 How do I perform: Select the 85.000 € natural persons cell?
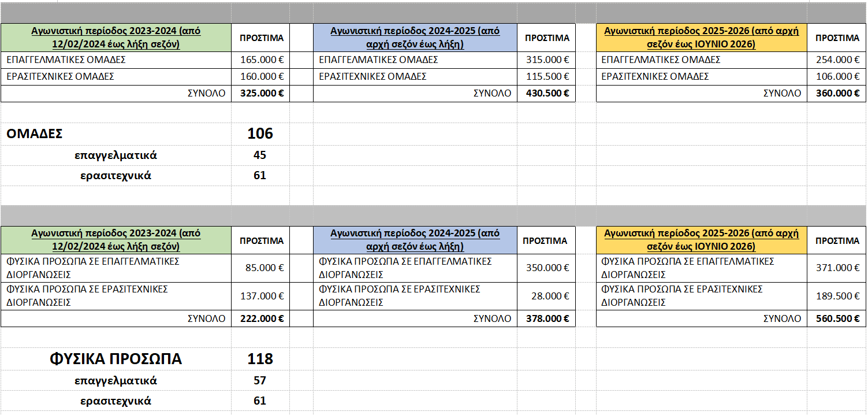pyautogui.click(x=260, y=268)
